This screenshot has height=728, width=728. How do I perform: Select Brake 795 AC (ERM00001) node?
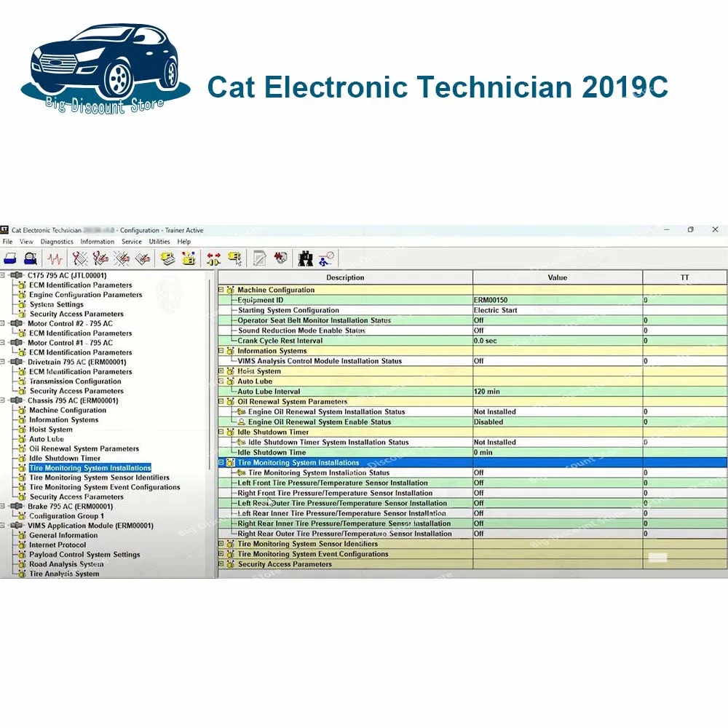(70, 507)
